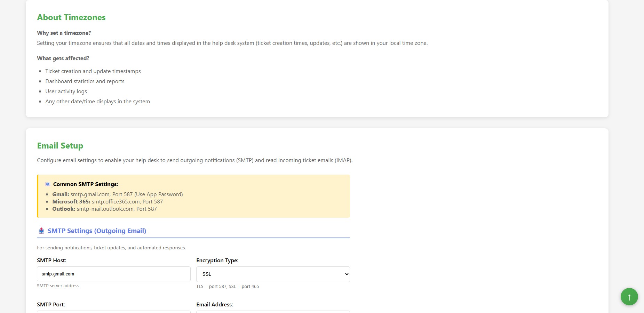Viewport: 644px width, 313px height.
Task: Click the 'What gets affected?' subheading
Action: click(63, 58)
